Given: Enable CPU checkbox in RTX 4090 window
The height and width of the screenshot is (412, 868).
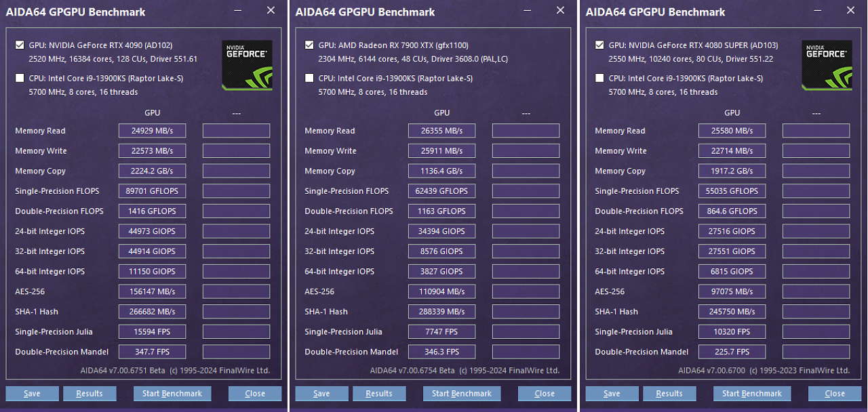Looking at the screenshot, I should (20, 79).
